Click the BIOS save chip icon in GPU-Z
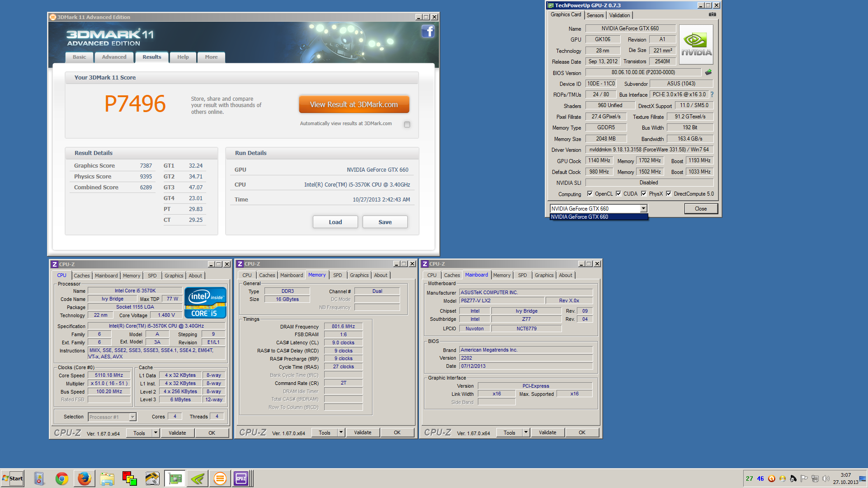The height and width of the screenshot is (488, 868). [708, 72]
